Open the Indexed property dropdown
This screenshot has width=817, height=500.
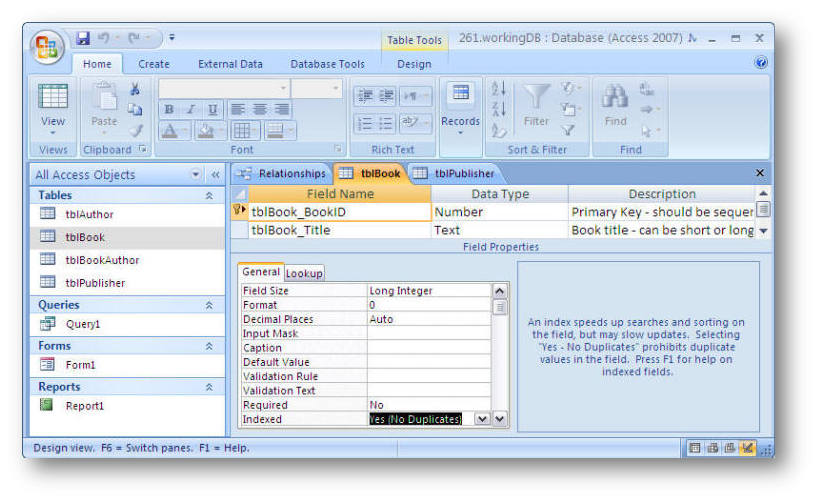pyautogui.click(x=482, y=420)
